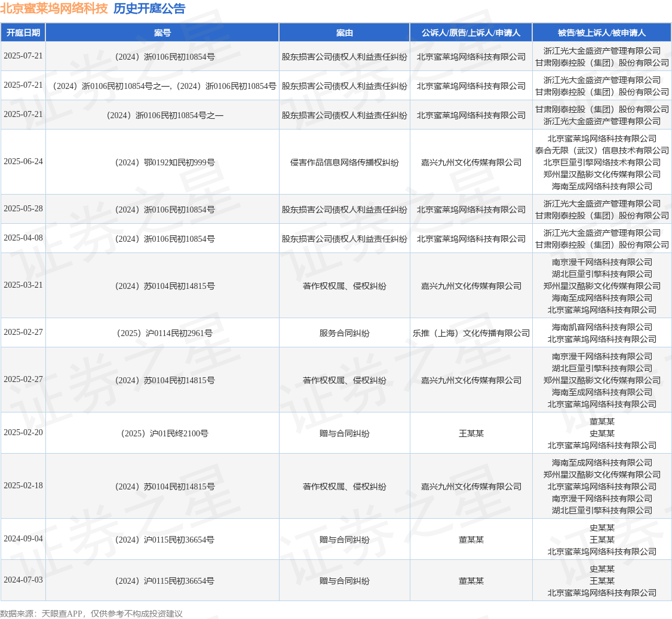This screenshot has width=672, height=619.
Task: Click defendant 王某某 in the 2024-09-04 row
Action: [x=602, y=540]
